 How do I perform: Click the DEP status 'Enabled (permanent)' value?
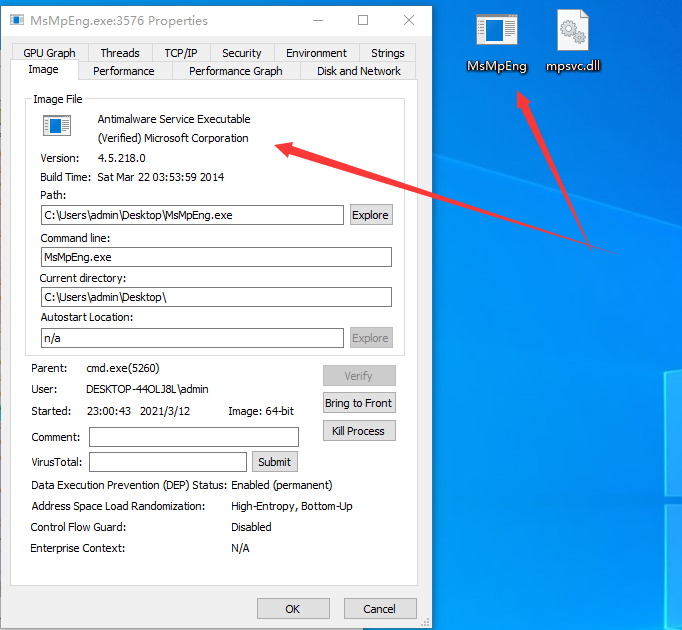(282, 485)
